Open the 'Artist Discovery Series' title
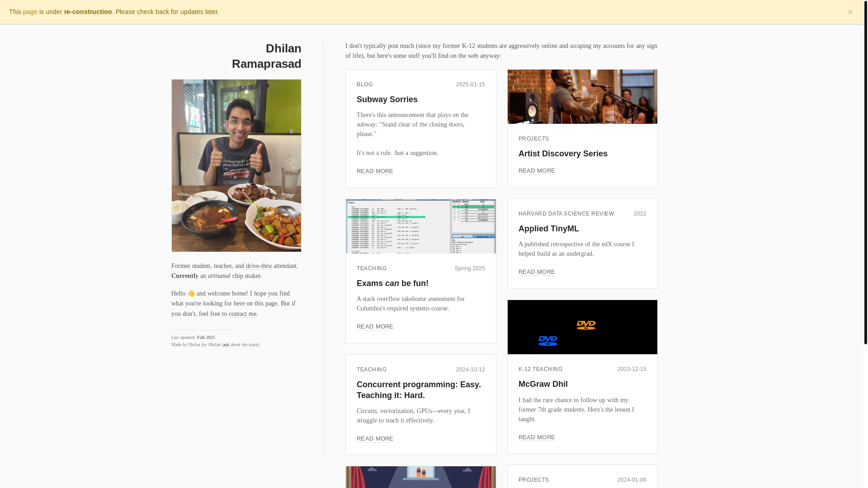This screenshot has height=488, width=868. tap(563, 154)
